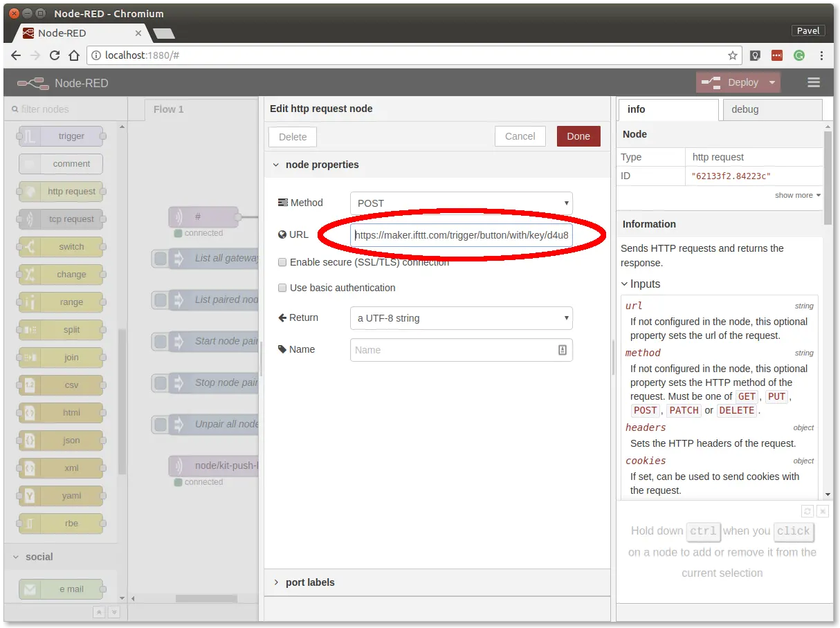Viewport: 840px width, 628px height.
Task: Select the xml palette node
Action: tap(61, 468)
